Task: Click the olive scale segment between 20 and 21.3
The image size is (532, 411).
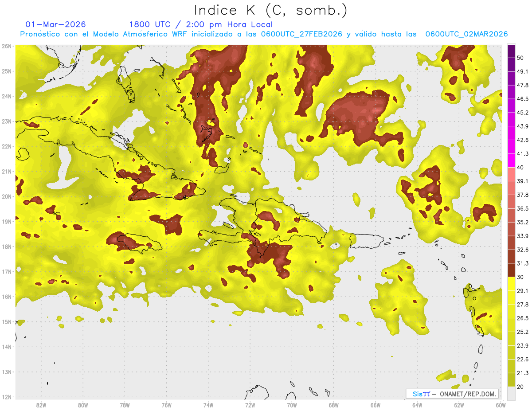Action: pyautogui.click(x=511, y=380)
